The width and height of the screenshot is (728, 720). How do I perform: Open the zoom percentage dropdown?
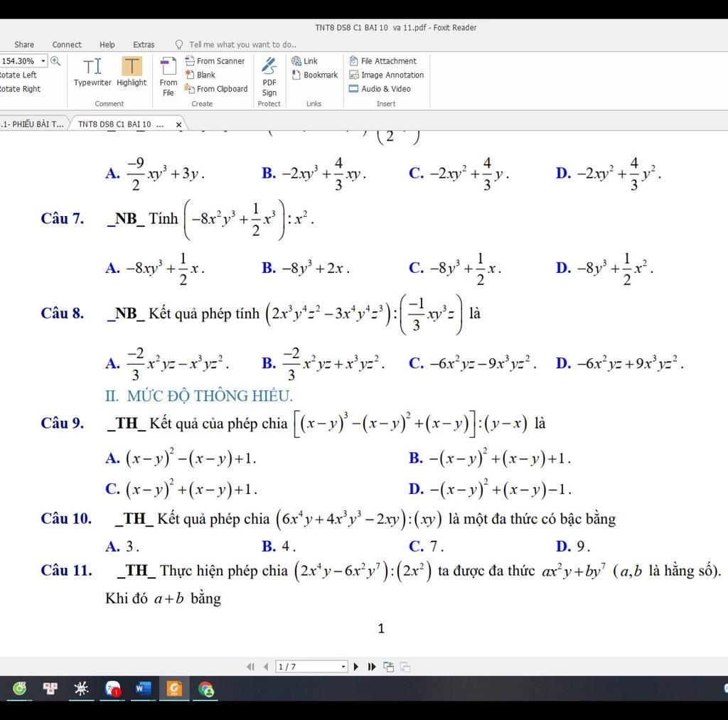43,61
